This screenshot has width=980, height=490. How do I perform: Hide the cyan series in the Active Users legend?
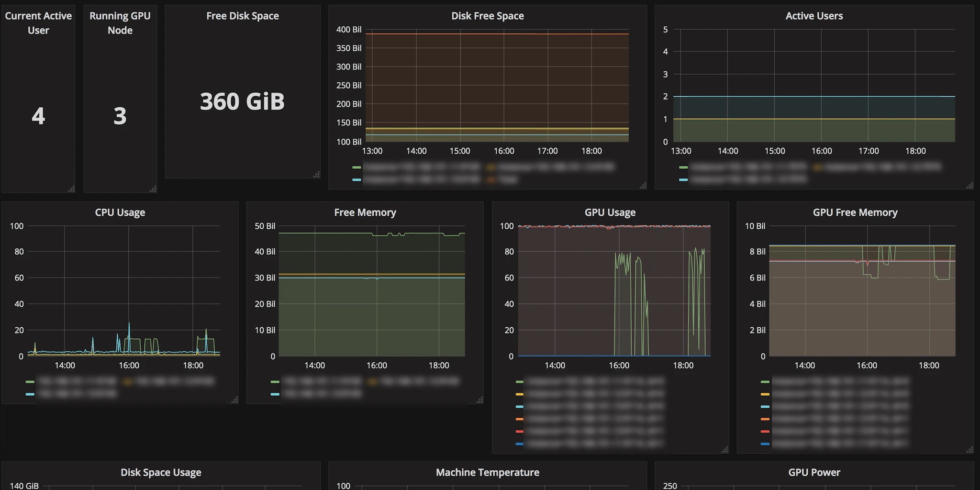click(683, 179)
